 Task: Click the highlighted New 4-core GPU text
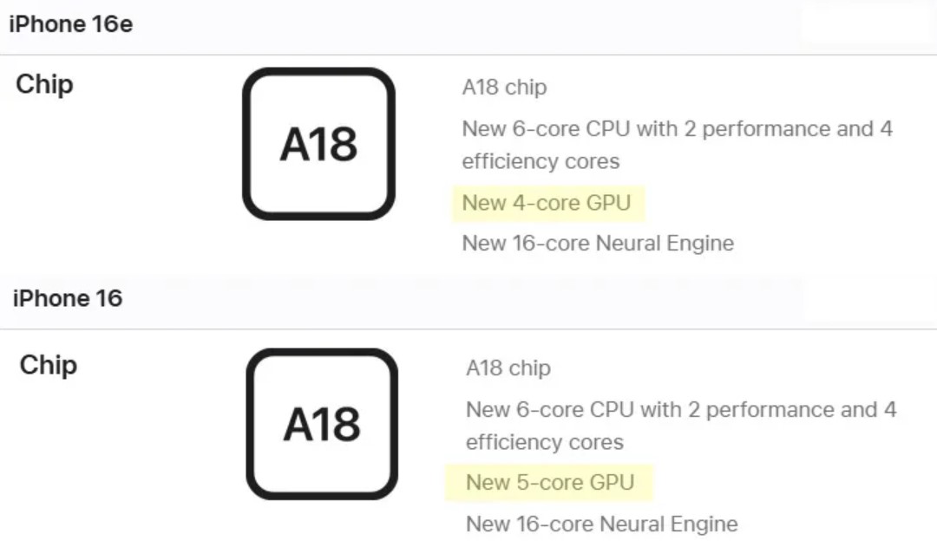pyautogui.click(x=547, y=204)
